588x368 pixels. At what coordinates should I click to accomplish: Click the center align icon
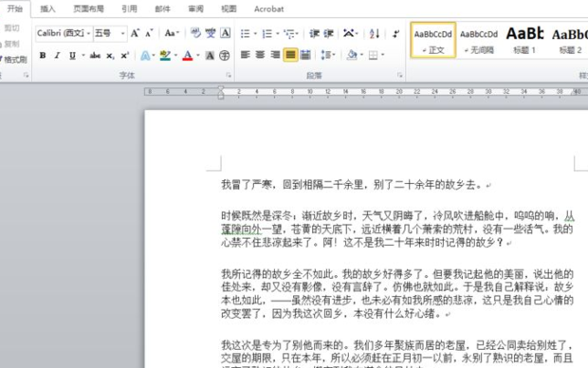pos(260,55)
